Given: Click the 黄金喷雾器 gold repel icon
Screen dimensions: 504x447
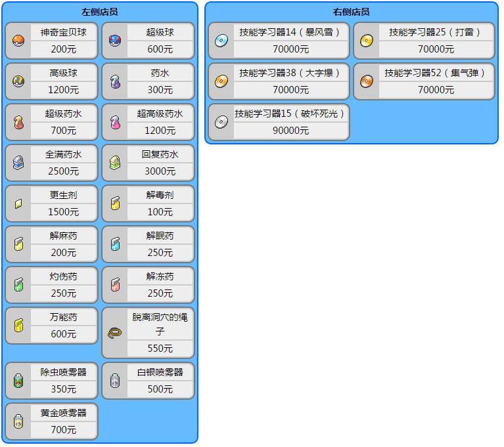Looking at the screenshot, I should 18,421.
